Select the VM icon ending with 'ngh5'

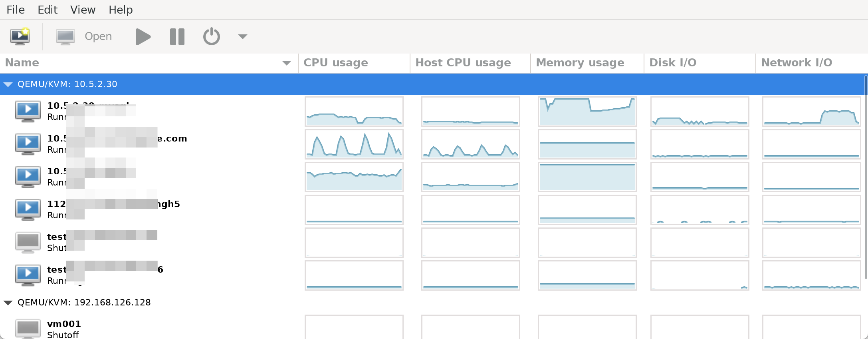tap(28, 209)
